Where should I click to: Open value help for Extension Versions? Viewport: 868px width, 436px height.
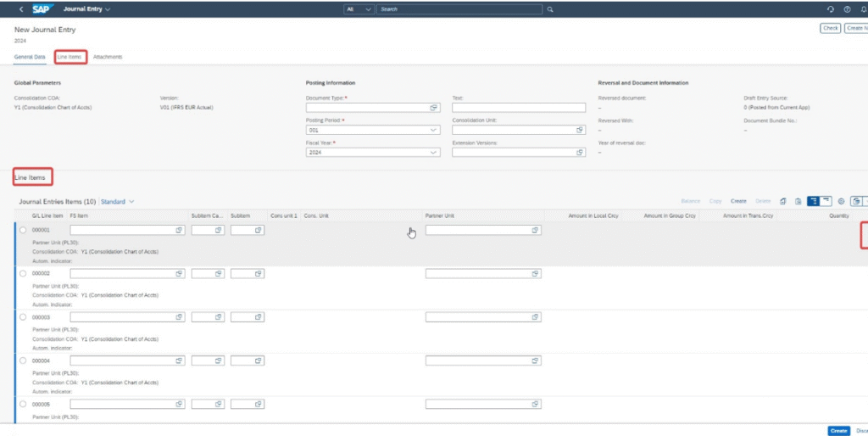580,153
